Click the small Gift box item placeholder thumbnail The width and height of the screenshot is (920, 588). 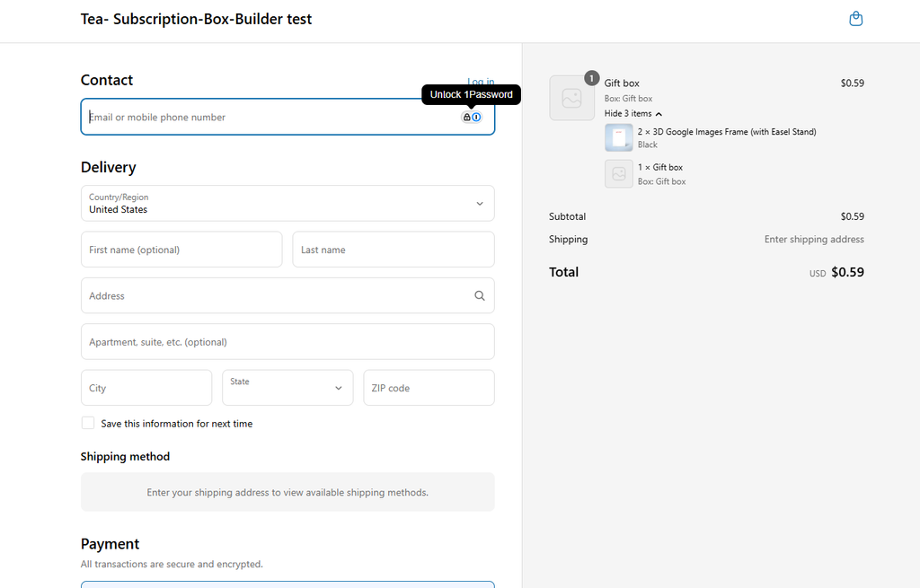click(x=618, y=173)
